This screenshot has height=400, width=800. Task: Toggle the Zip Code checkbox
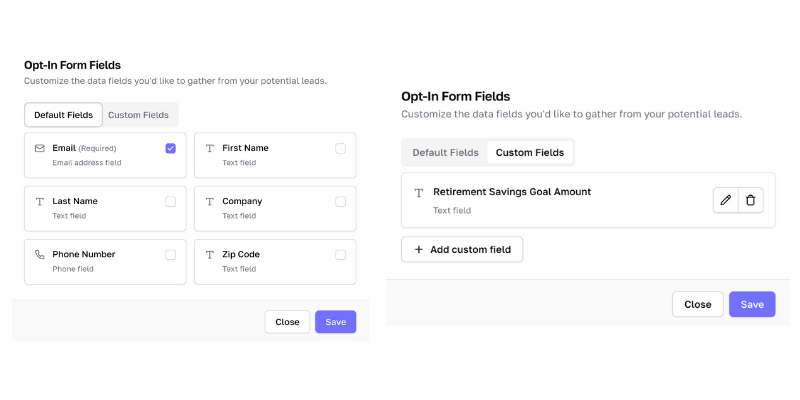[340, 255]
